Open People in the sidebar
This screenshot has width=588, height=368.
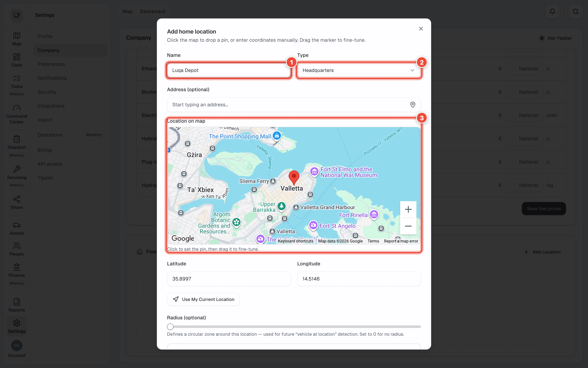pos(17,249)
